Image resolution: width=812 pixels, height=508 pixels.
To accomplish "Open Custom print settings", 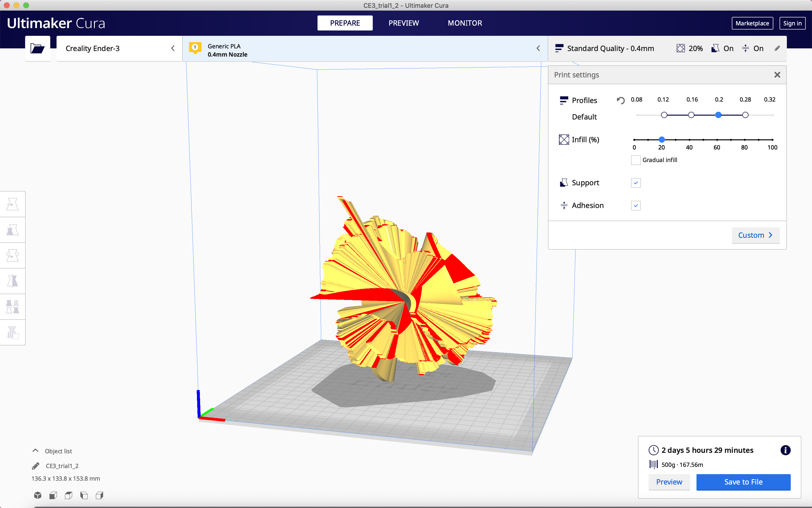I will click(755, 235).
